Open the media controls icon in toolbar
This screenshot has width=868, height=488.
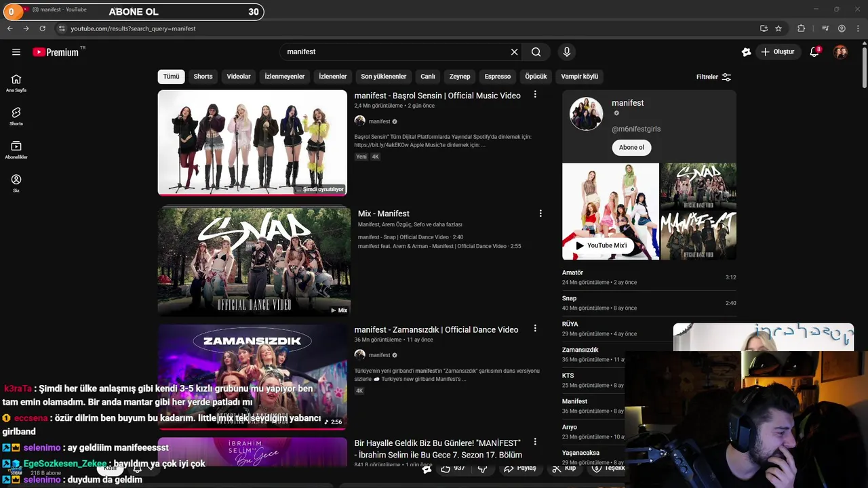click(x=825, y=28)
